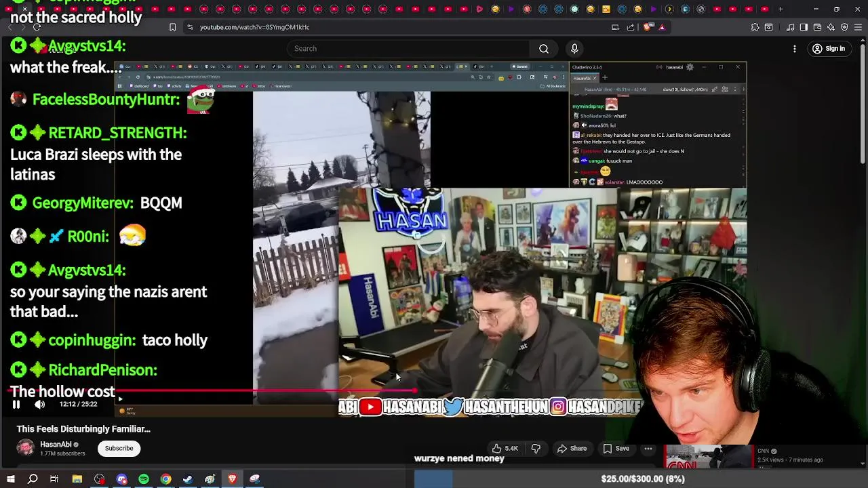Open the Windows Start menu
This screenshot has height=488, width=868.
point(10,479)
